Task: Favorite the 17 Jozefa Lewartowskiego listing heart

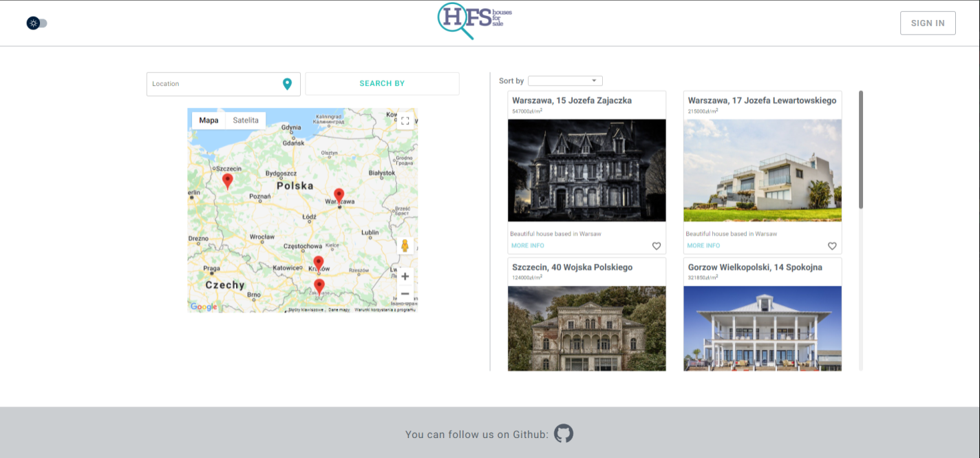Action: coord(832,246)
